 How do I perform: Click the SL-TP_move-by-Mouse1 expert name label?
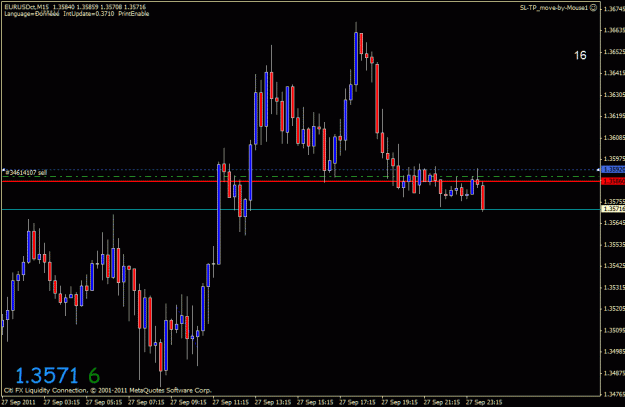coord(554,8)
